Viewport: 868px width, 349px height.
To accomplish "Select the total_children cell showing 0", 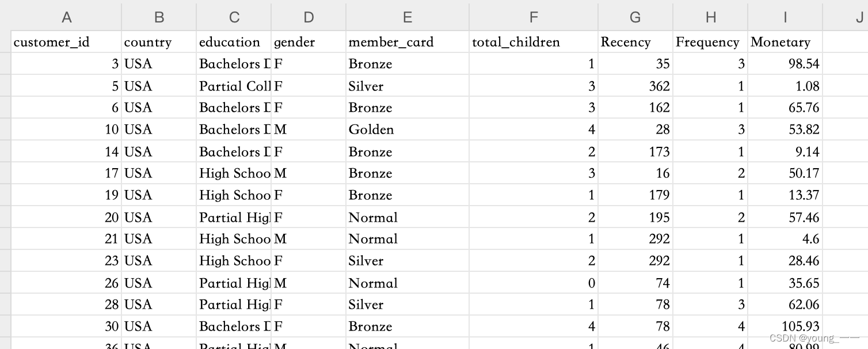I will pos(534,283).
